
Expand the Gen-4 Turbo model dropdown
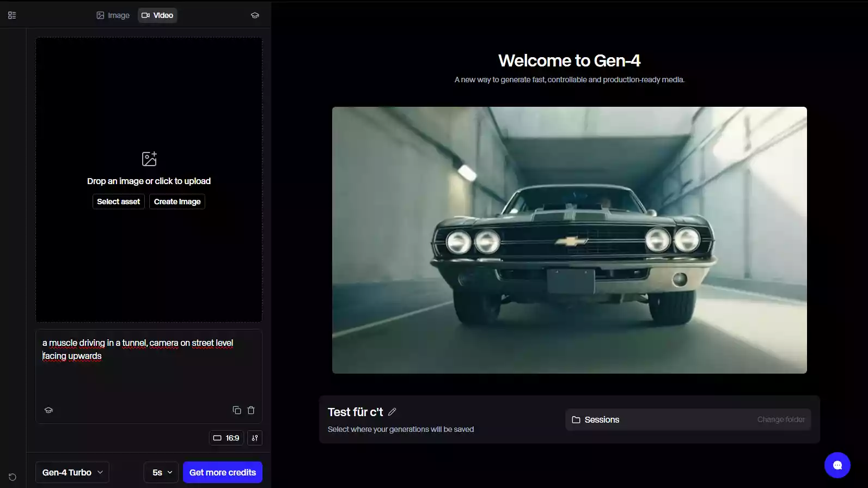pyautogui.click(x=72, y=472)
